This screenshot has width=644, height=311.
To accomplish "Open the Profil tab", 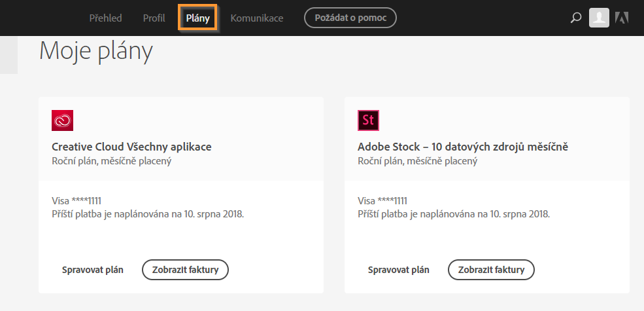I will pos(154,18).
